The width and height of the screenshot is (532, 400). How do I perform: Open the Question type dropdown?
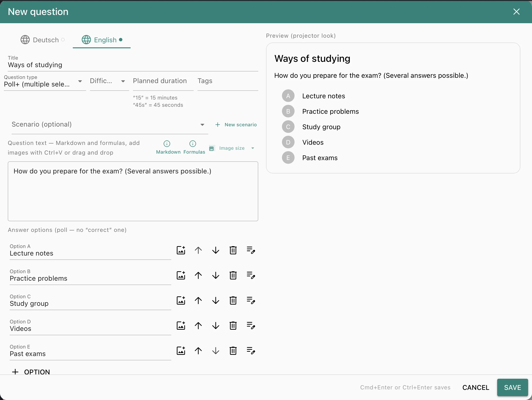pyautogui.click(x=45, y=82)
